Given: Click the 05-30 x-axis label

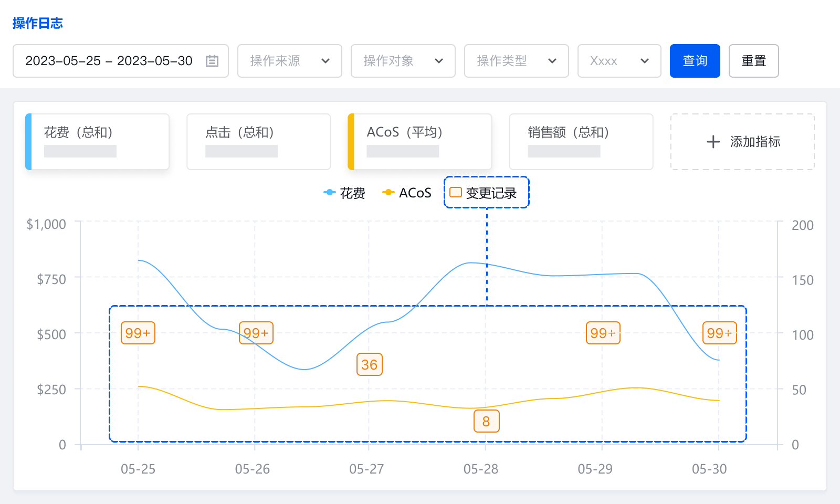Looking at the screenshot, I should 709,469.
